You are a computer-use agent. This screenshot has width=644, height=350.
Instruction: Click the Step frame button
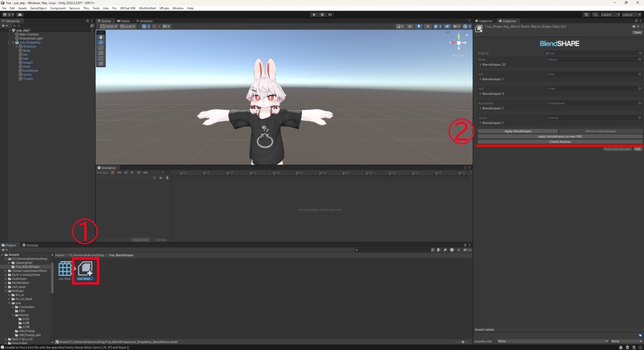[x=330, y=14]
